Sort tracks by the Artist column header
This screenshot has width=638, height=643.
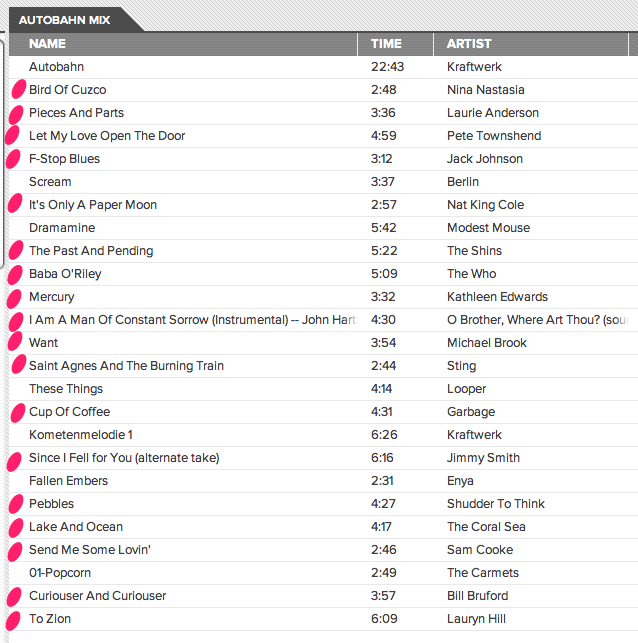tap(469, 44)
